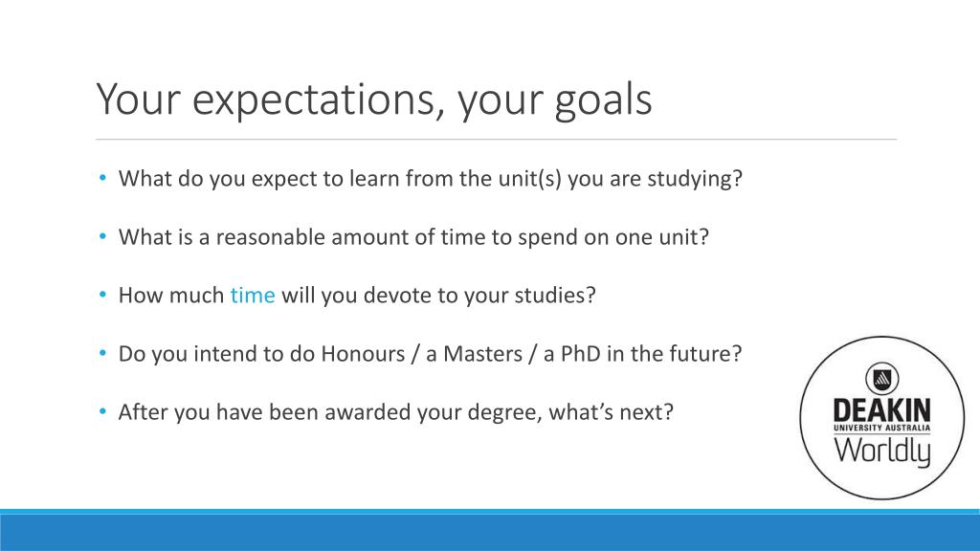The width and height of the screenshot is (980, 551).
Task: Click 'UNIVERSITY AUSTRALIA' text in the logo
Action: click(x=881, y=428)
